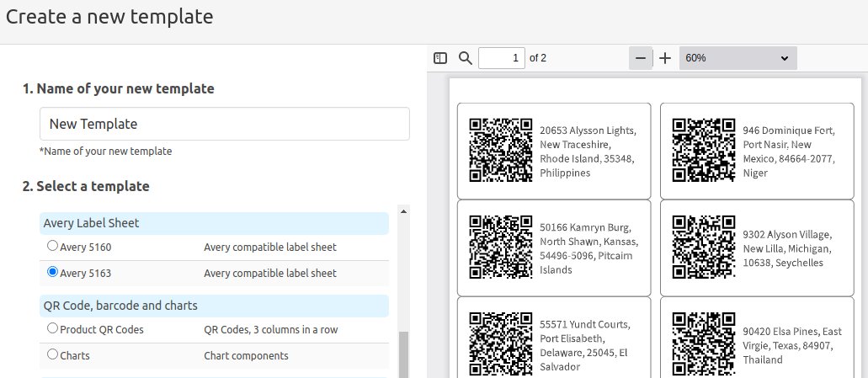The image size is (868, 378).
Task: Click the '2. Select a template' heading
Action: pos(86,186)
